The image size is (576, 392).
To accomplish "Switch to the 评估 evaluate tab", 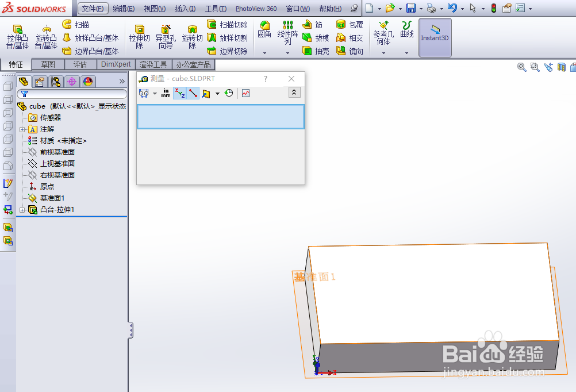I will (x=80, y=64).
